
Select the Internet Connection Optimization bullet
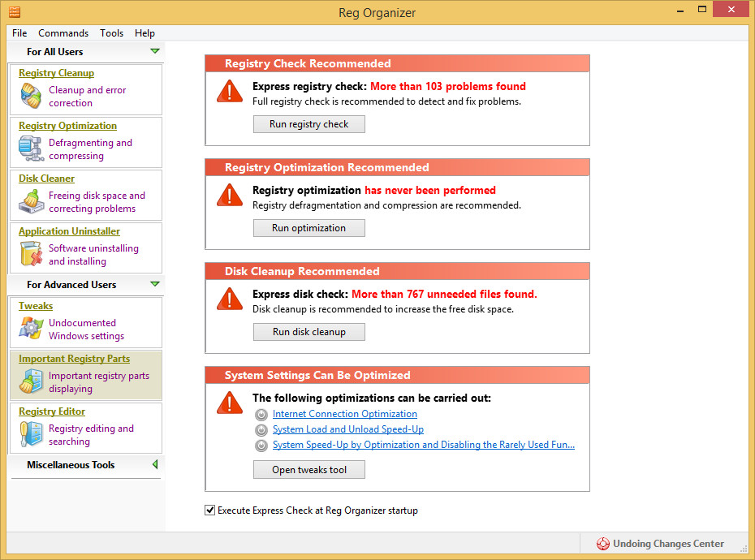[261, 414]
